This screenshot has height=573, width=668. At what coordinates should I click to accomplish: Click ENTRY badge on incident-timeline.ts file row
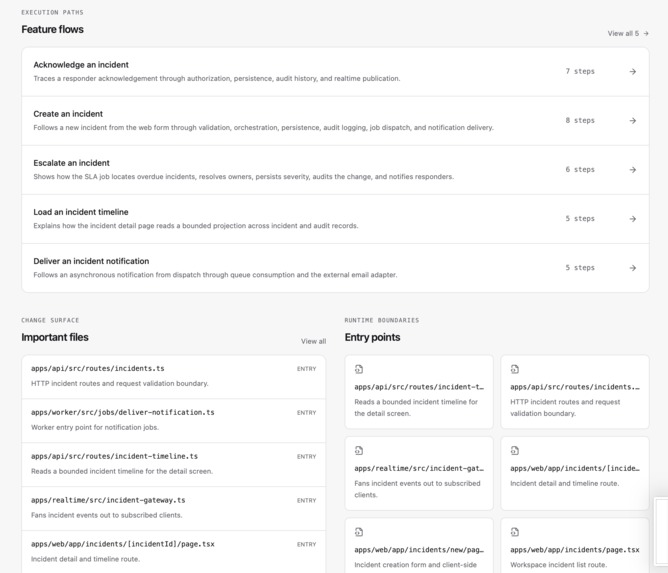pyautogui.click(x=307, y=457)
